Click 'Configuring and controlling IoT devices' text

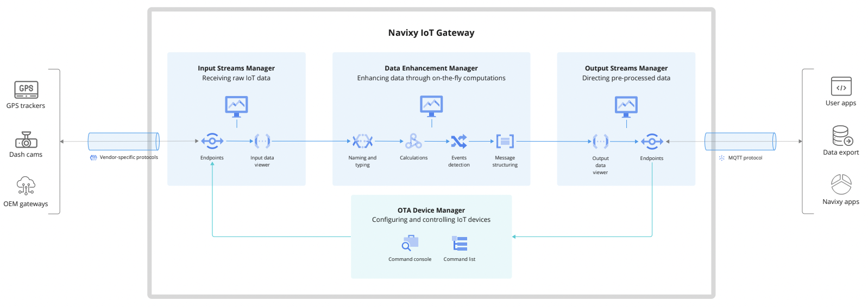[431, 220]
